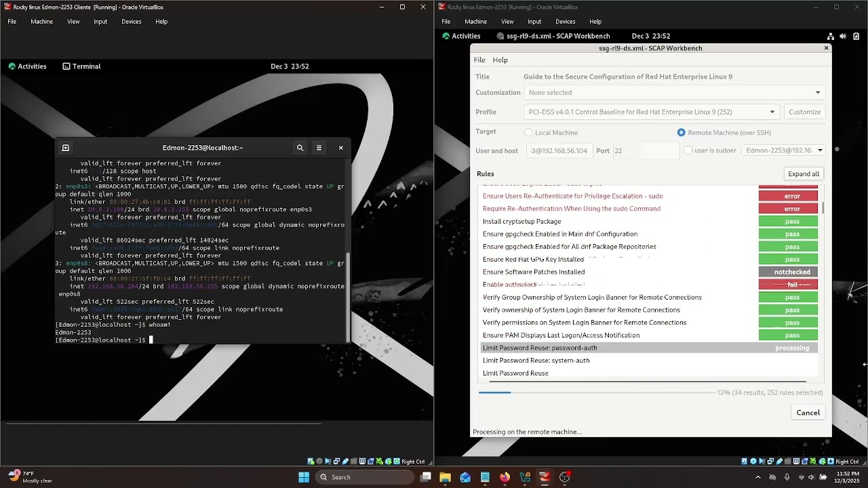
Task: Open Help menu in SCAP Workbench
Action: click(500, 60)
